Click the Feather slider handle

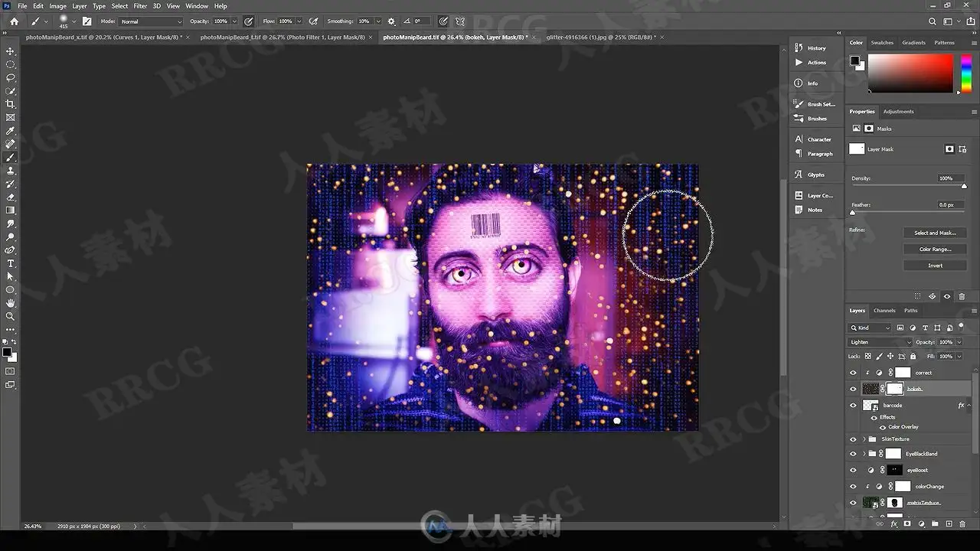coord(852,213)
